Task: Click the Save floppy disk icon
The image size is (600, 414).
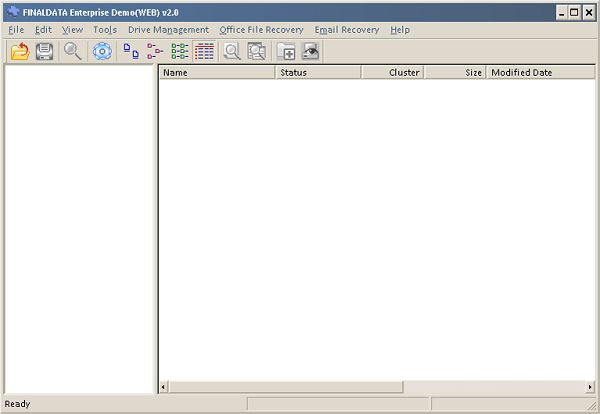Action: click(44, 51)
